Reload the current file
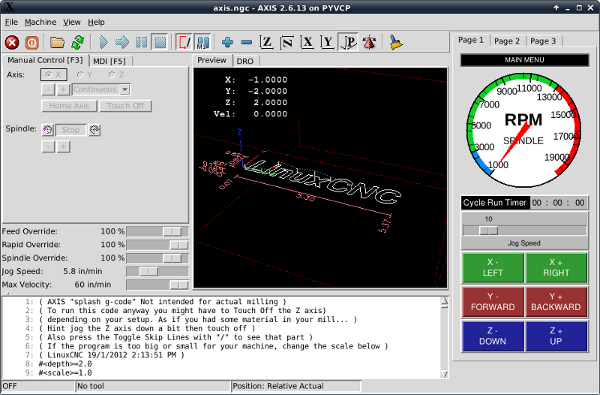Image resolution: width=600 pixels, height=395 pixels. [x=77, y=42]
